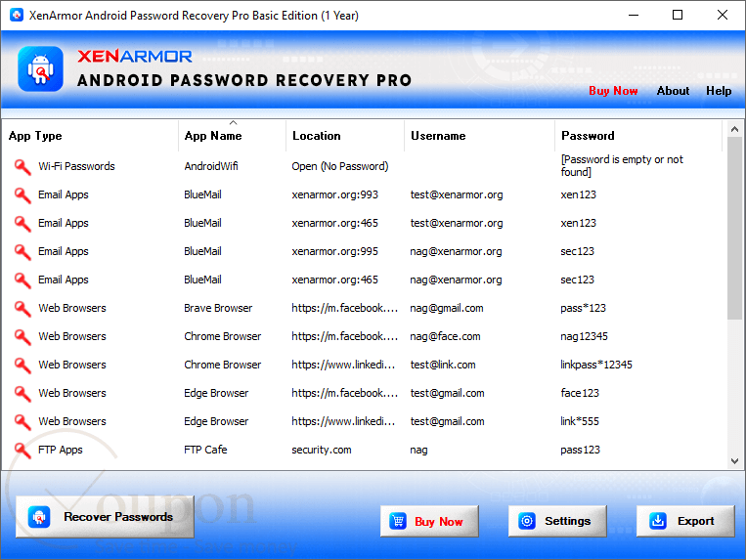This screenshot has width=746, height=560.
Task: Click key icon on xenarmor.org:995 row
Action: [x=22, y=251]
